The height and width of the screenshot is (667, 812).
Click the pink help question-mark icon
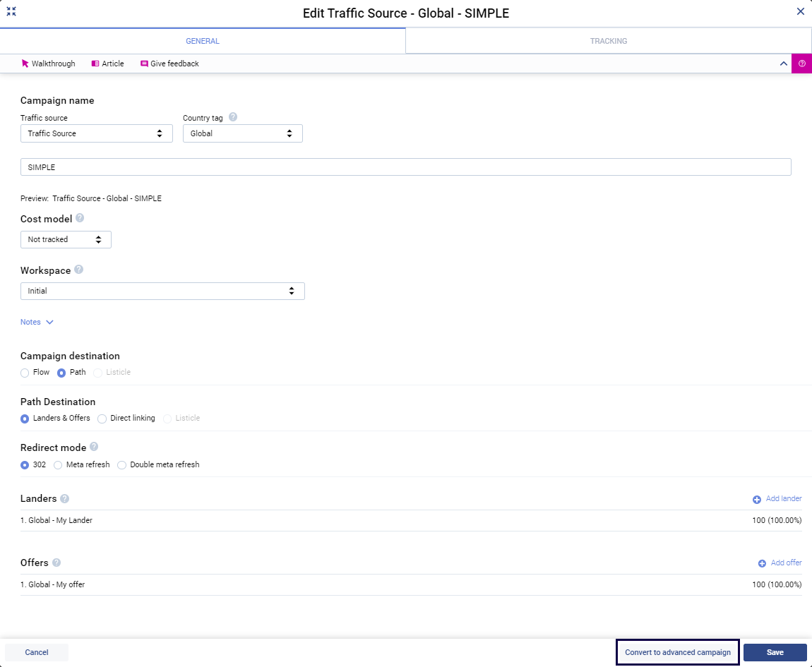tap(801, 64)
